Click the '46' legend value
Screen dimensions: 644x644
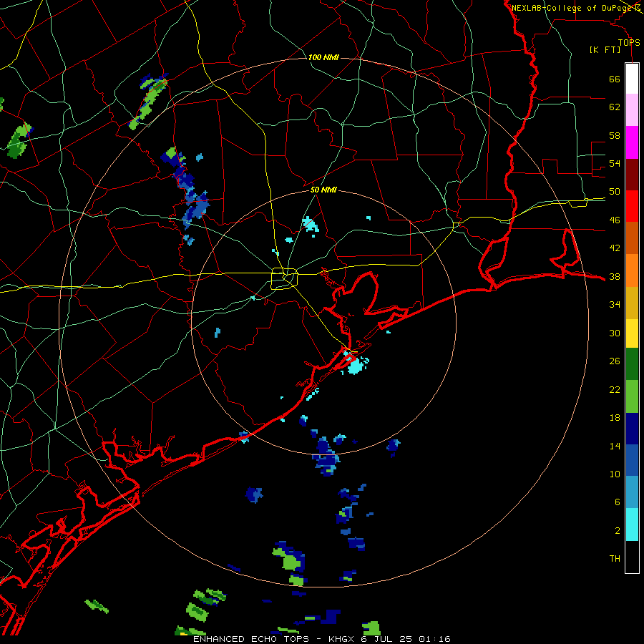coord(615,220)
